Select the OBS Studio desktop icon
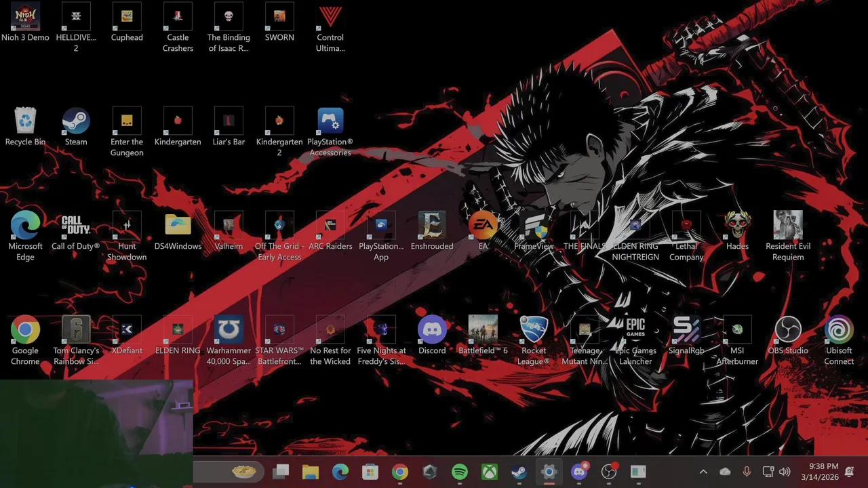868x488 pixels. [788, 335]
